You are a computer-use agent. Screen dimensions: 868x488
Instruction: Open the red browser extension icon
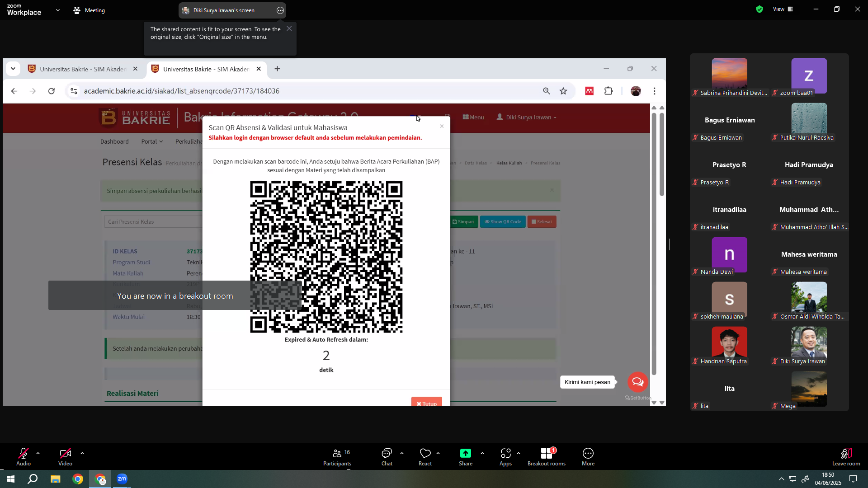click(x=590, y=91)
